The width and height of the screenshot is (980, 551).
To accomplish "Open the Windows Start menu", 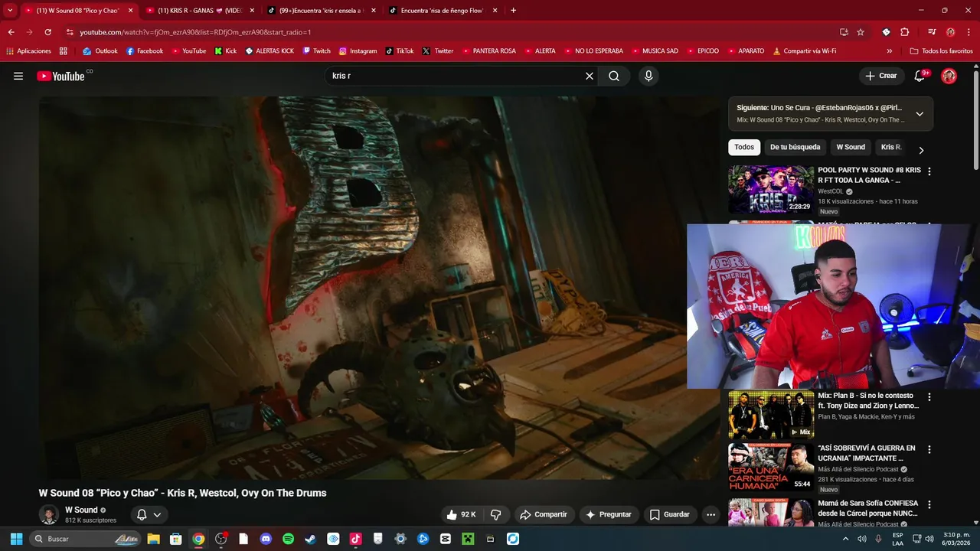I will tap(16, 539).
